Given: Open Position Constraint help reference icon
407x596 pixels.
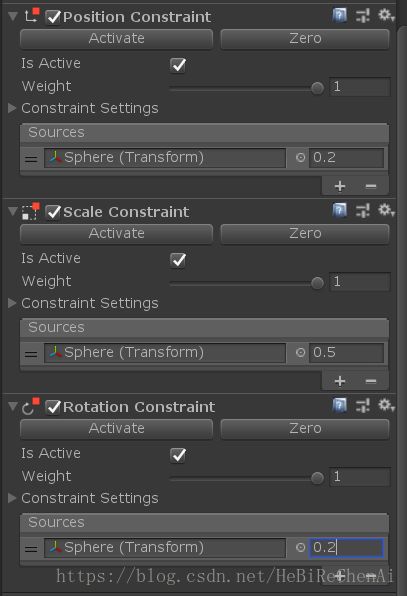Looking at the screenshot, I should click(x=339, y=16).
